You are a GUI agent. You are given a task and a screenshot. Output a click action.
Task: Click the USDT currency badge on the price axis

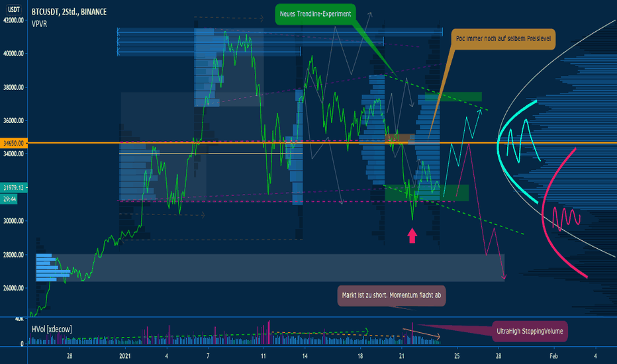(x=14, y=9)
